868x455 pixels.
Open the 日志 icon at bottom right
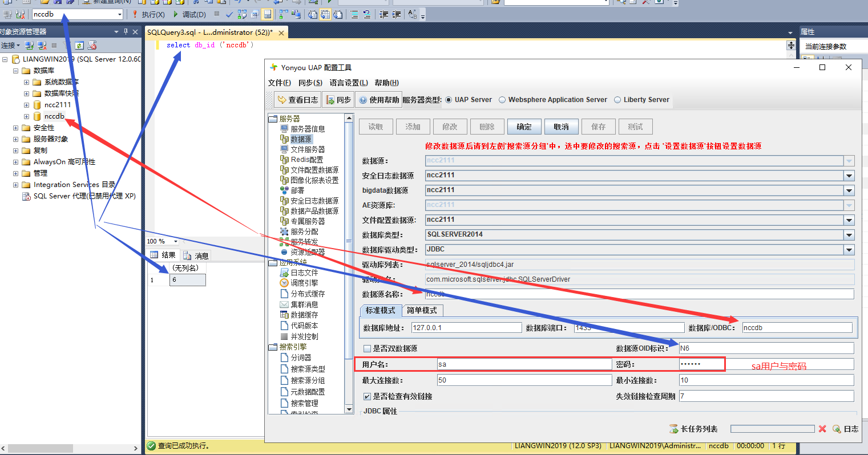[x=837, y=429]
